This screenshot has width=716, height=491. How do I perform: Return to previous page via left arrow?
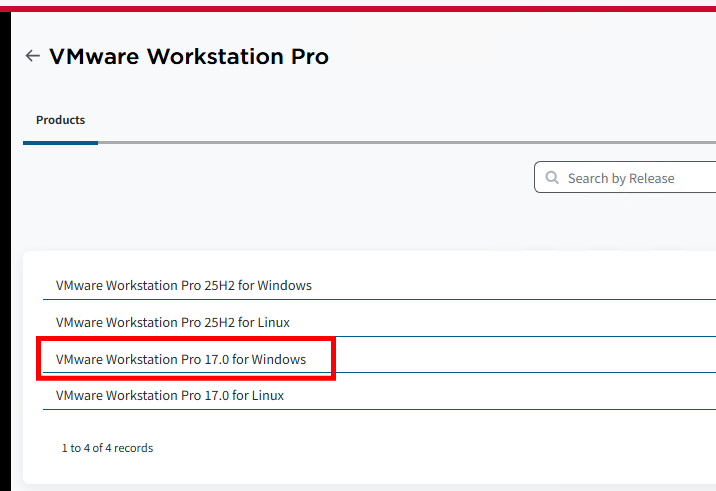pos(33,56)
